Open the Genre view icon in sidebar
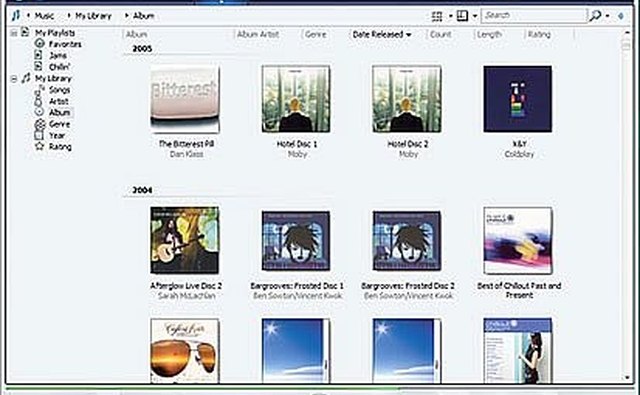Screen dimensions: 640x395 point(40,124)
